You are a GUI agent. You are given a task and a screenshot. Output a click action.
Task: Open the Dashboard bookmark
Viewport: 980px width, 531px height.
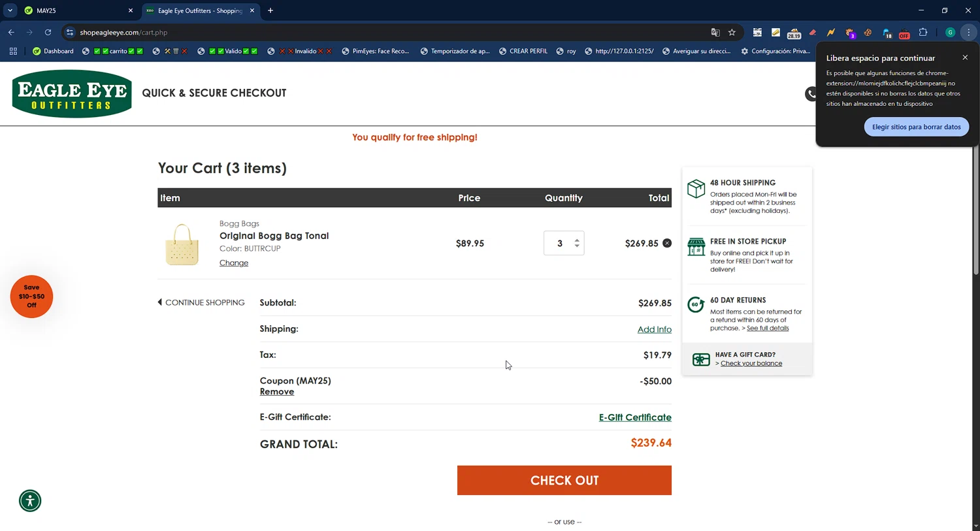tap(53, 51)
